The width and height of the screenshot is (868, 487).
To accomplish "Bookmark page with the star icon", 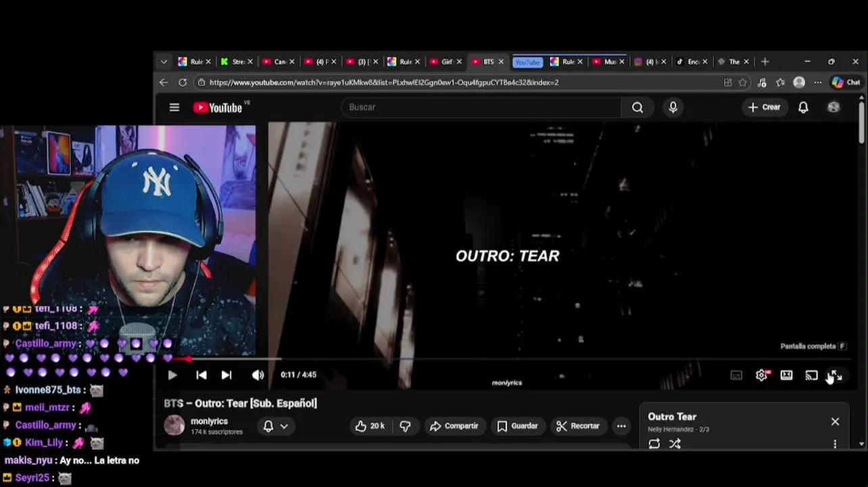I will [743, 83].
